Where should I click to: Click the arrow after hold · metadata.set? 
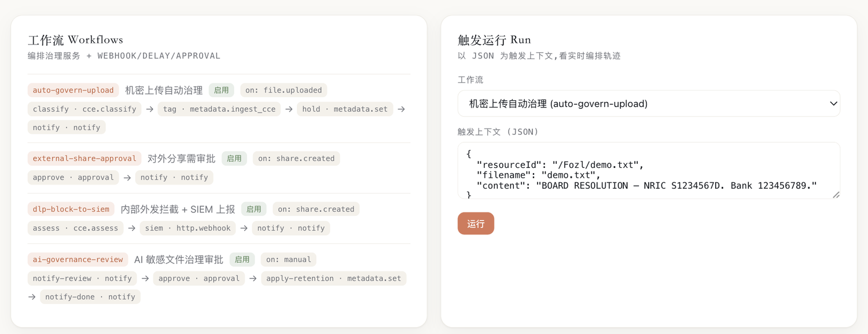tap(402, 109)
